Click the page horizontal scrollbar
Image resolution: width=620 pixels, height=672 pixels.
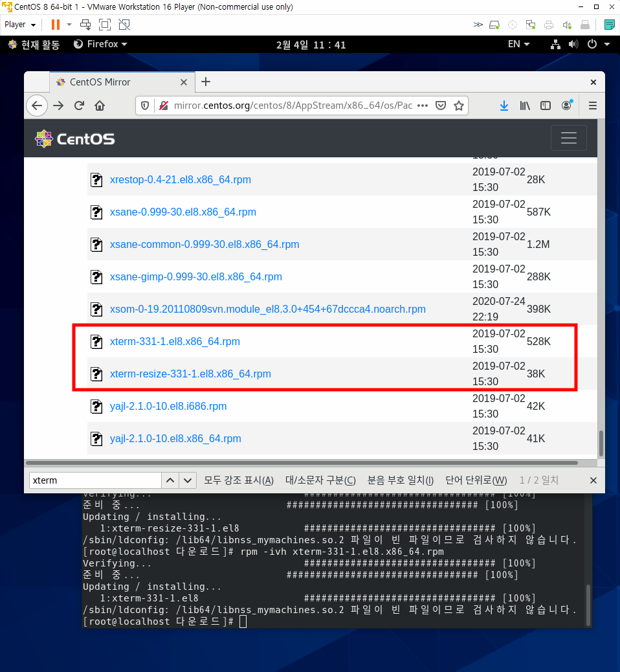coord(302,463)
